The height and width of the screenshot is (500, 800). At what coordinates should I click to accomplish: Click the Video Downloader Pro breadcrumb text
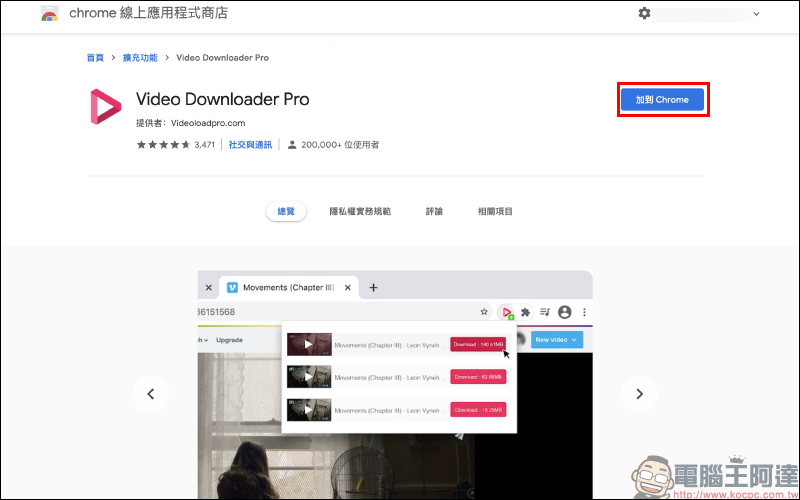pos(222,58)
